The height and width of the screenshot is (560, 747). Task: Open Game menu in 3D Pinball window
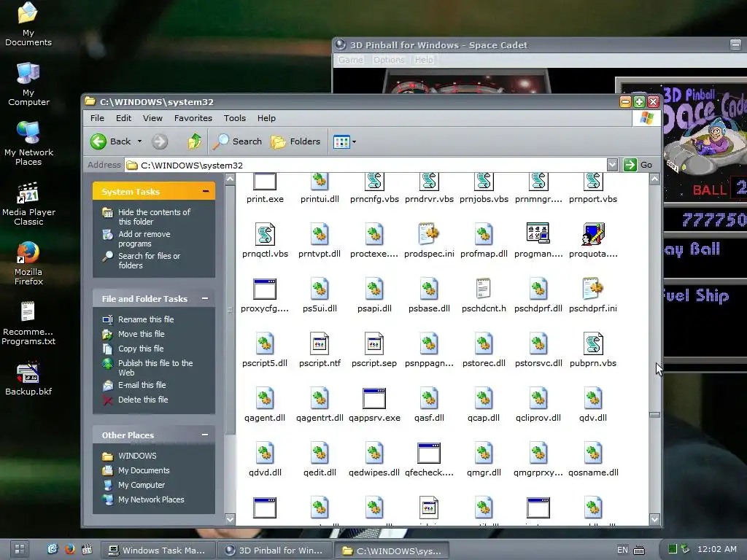click(x=351, y=60)
